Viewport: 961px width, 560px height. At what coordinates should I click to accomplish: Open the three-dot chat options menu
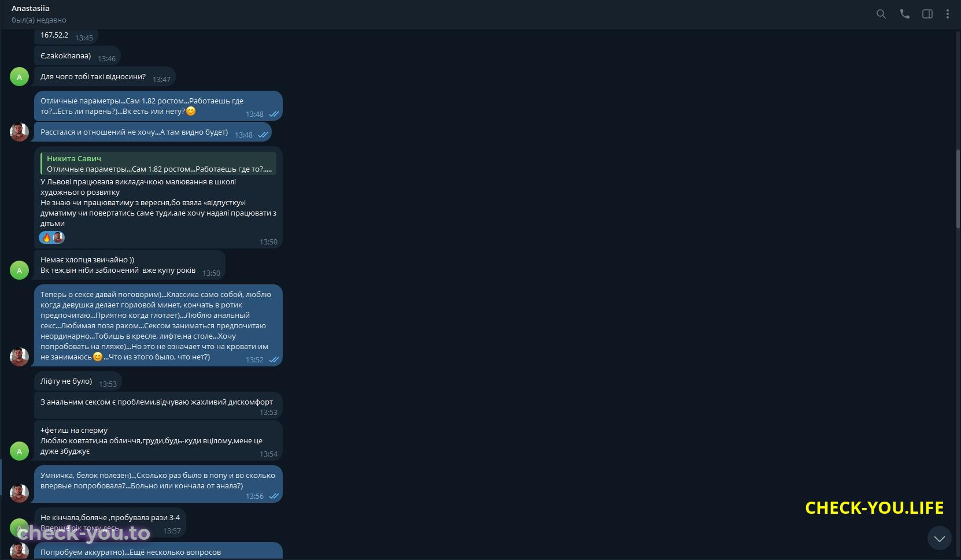(x=947, y=14)
